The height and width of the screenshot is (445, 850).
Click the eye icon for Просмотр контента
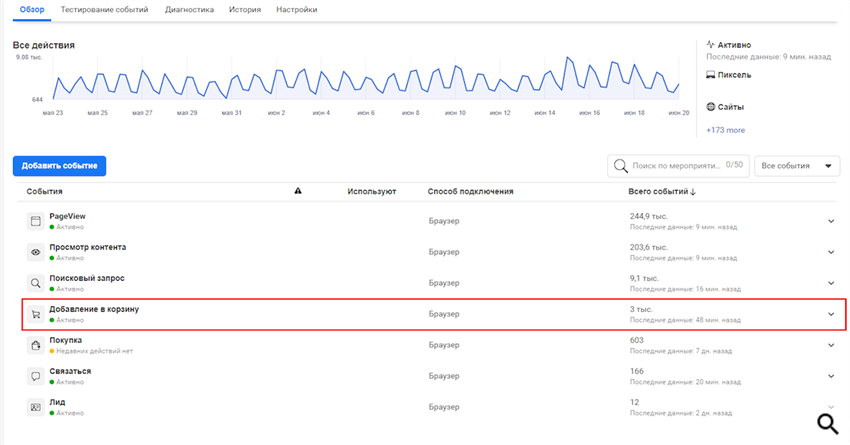pos(36,252)
